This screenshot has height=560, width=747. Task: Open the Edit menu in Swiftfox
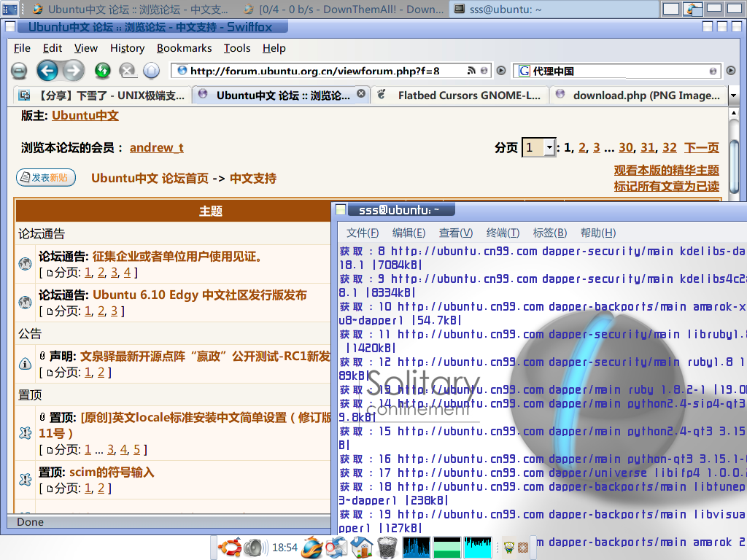[x=53, y=48]
